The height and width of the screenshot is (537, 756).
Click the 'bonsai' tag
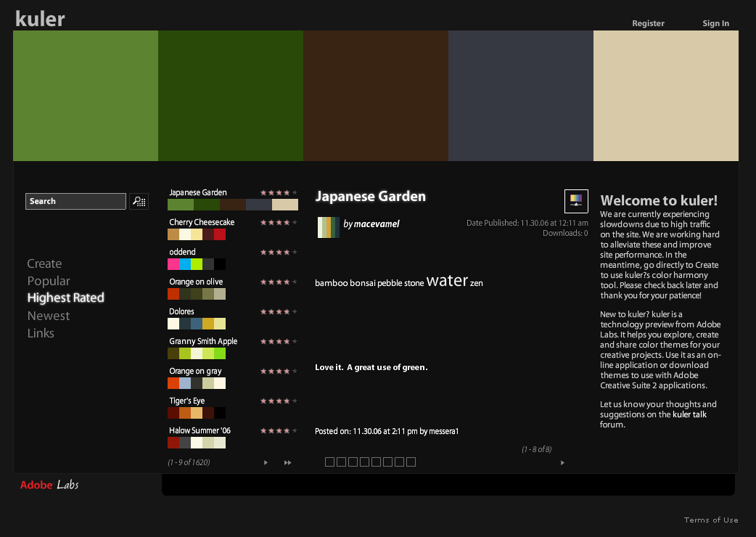point(363,283)
